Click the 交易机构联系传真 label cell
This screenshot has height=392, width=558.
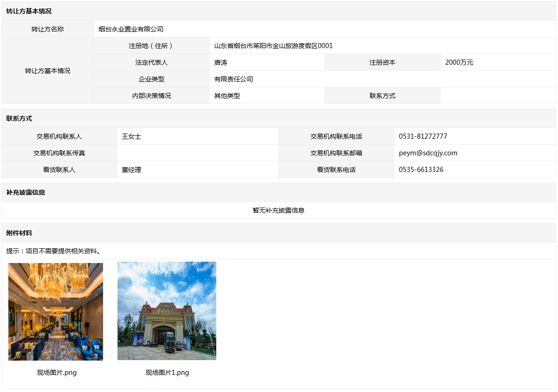(59, 153)
